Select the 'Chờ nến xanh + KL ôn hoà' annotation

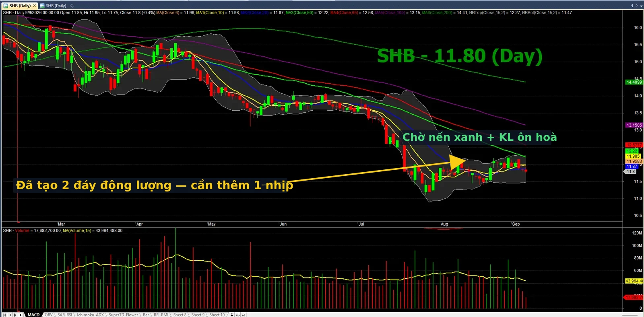[x=480, y=137]
